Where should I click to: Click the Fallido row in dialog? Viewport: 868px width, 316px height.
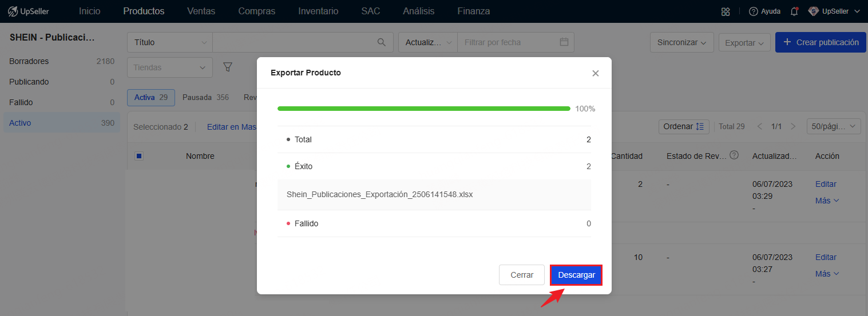[434, 223]
